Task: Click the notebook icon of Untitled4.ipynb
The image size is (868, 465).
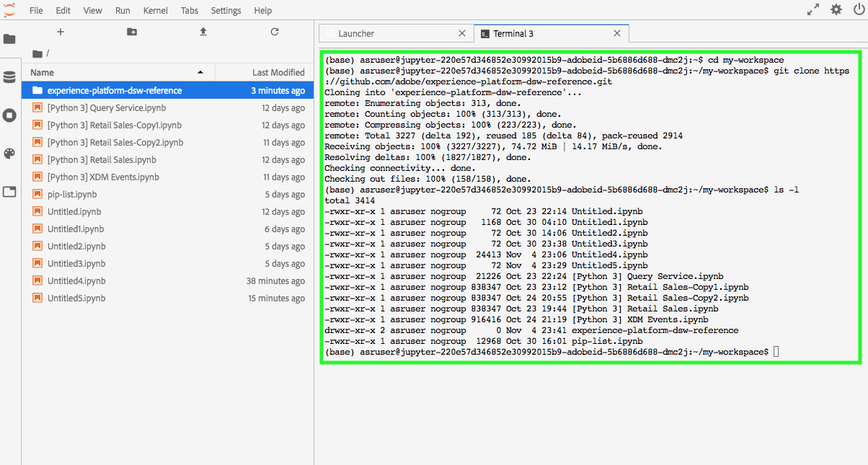Action: [x=37, y=281]
